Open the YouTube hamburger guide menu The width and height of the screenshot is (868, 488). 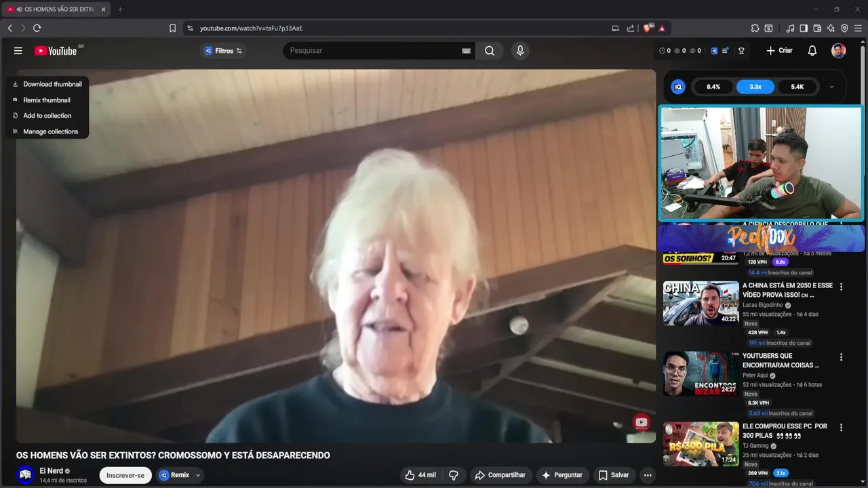(x=18, y=51)
